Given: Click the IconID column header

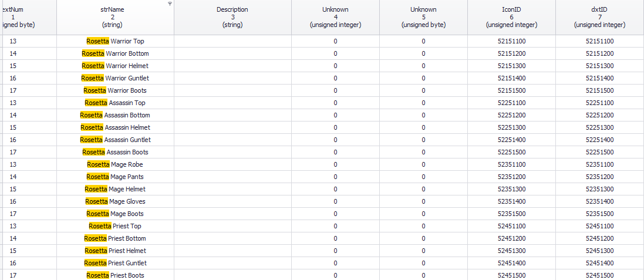Looking at the screenshot, I should pyautogui.click(x=511, y=17).
